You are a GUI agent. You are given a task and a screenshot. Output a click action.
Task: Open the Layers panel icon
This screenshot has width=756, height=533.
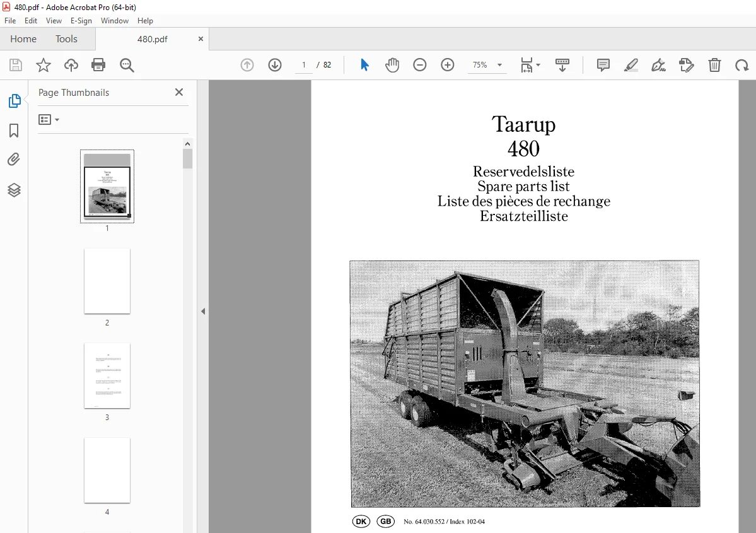click(14, 190)
